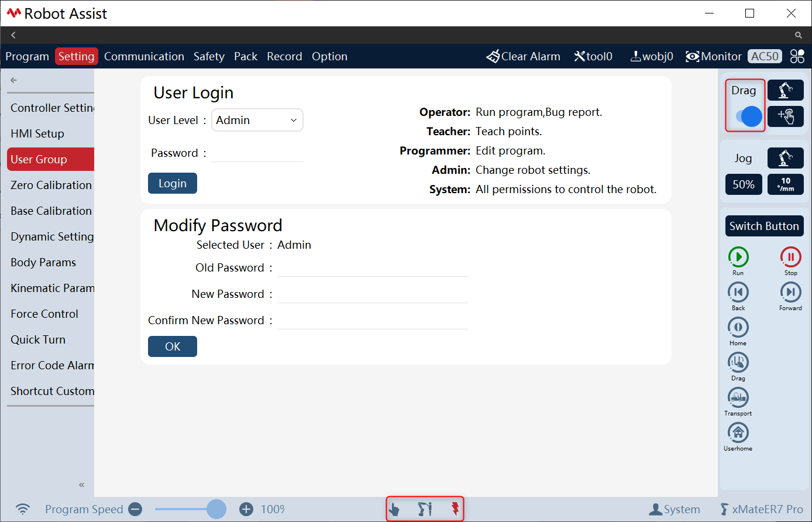812x522 pixels.
Task: Click the red Stop icon
Action: [790, 257]
